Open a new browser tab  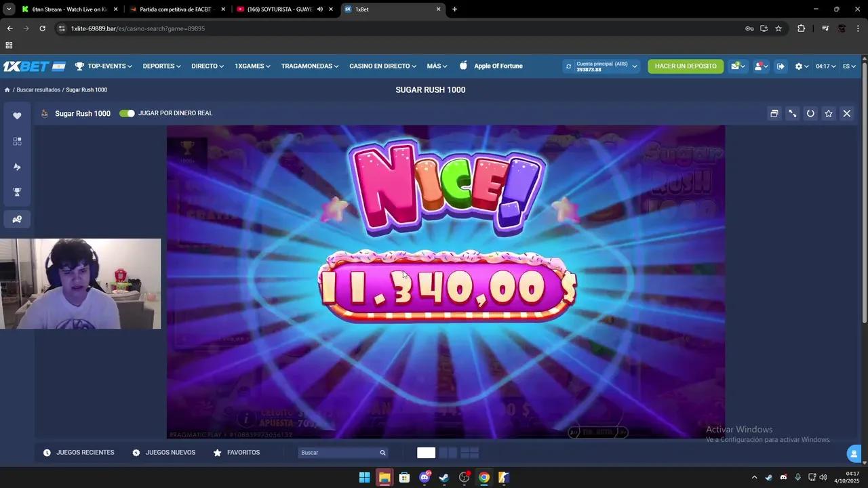pyautogui.click(x=454, y=9)
